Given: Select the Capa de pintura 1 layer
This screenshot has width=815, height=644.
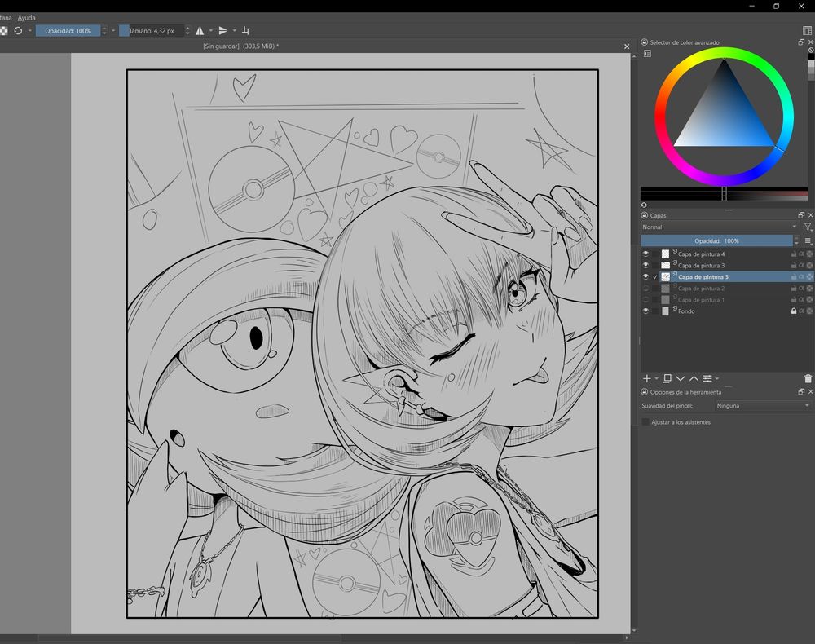Looking at the screenshot, I should click(x=727, y=300).
